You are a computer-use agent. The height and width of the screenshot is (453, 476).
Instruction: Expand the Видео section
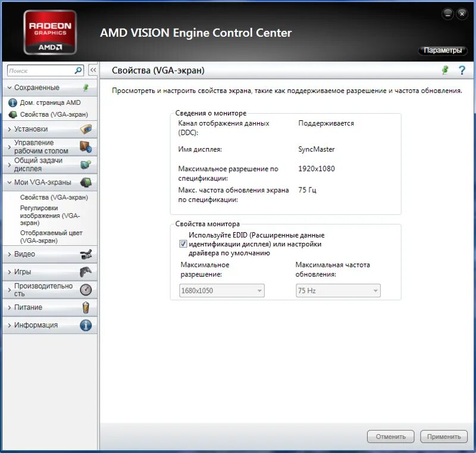click(10, 254)
